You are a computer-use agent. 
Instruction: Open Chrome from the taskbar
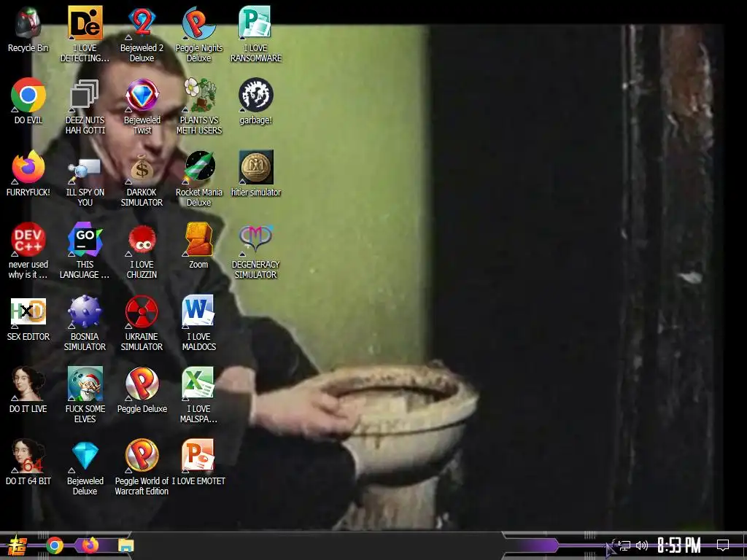[x=55, y=545]
